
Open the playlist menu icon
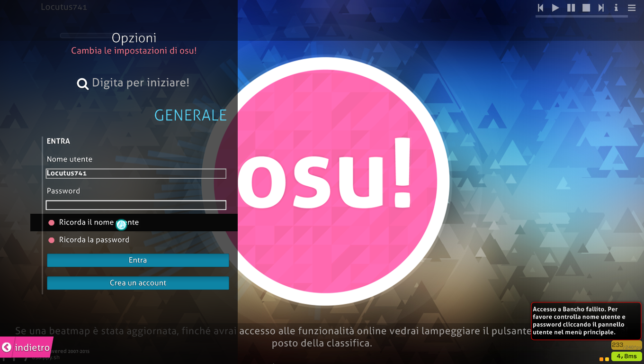click(x=632, y=8)
